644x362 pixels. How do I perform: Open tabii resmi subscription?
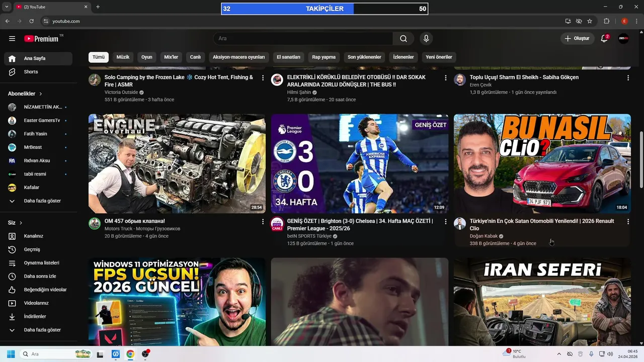click(38, 174)
